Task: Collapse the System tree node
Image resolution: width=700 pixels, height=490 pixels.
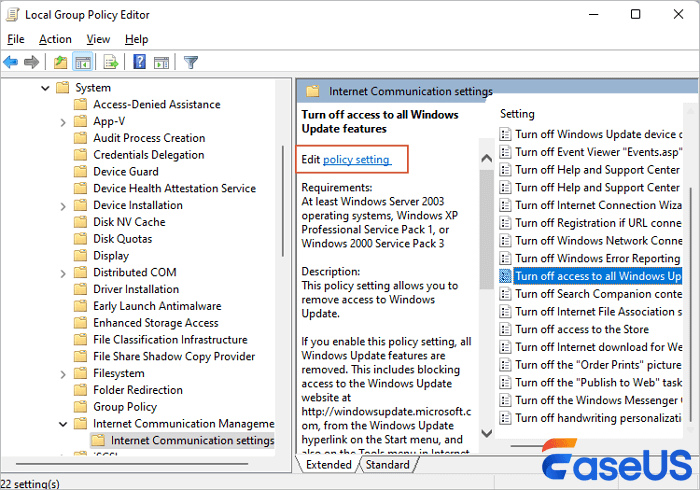Action: [46, 88]
